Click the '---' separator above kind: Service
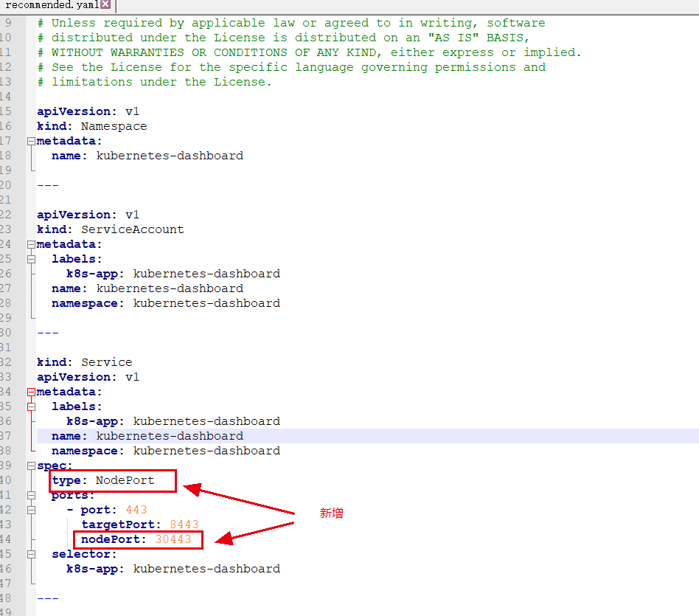This screenshot has height=616, width=699. point(48,333)
